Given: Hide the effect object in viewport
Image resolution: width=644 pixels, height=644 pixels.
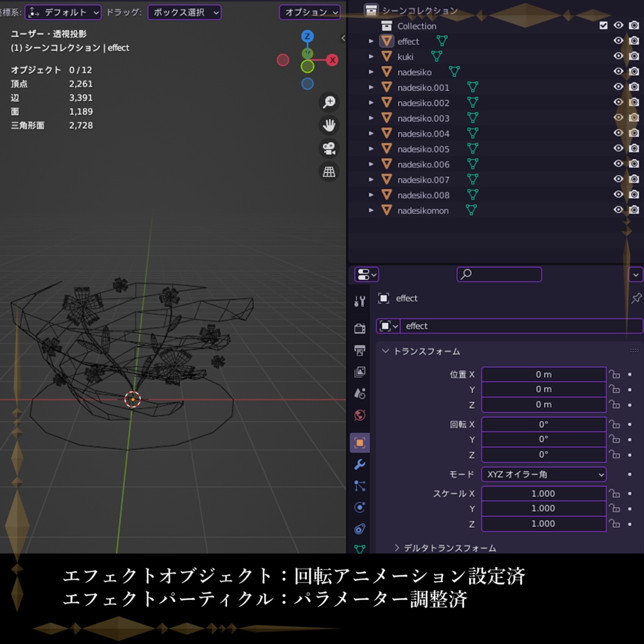Looking at the screenshot, I should coord(618,41).
